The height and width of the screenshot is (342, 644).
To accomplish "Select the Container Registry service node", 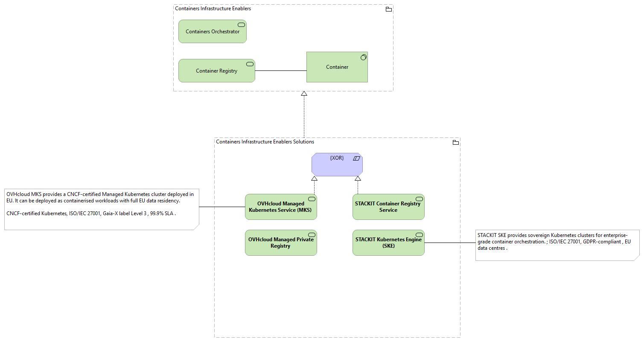I will [216, 70].
